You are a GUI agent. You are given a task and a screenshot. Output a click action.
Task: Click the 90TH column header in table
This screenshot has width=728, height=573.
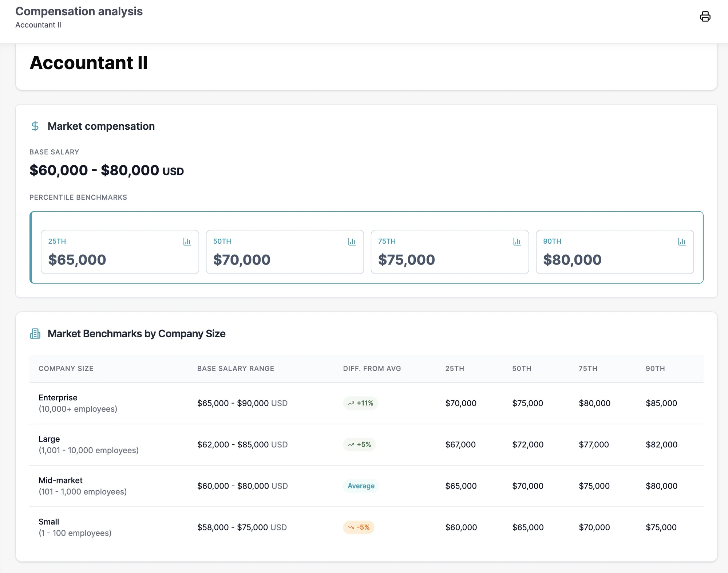(655, 368)
